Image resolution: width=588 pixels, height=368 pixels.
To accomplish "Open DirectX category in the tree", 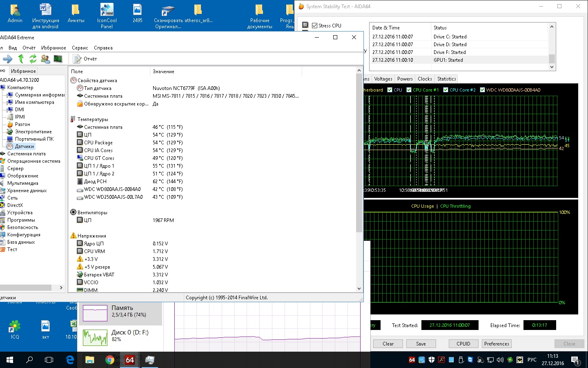I will click(15, 205).
